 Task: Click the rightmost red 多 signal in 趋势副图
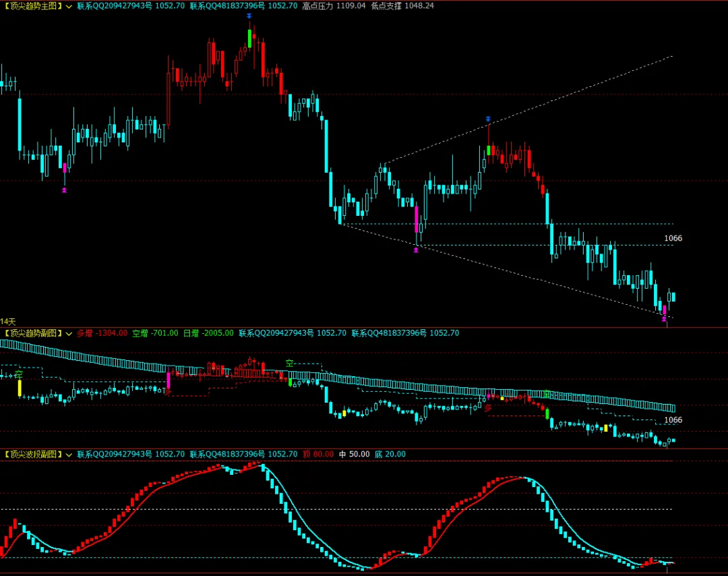(488, 408)
